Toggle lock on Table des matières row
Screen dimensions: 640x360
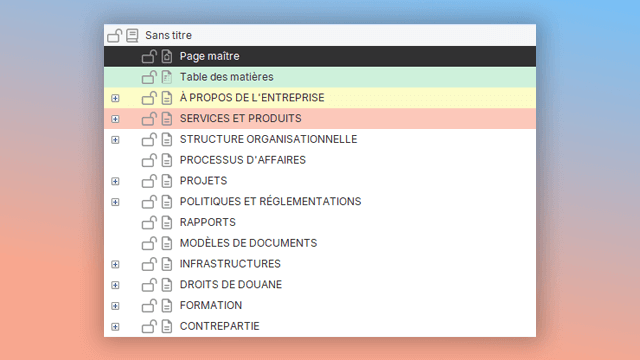tap(149, 77)
